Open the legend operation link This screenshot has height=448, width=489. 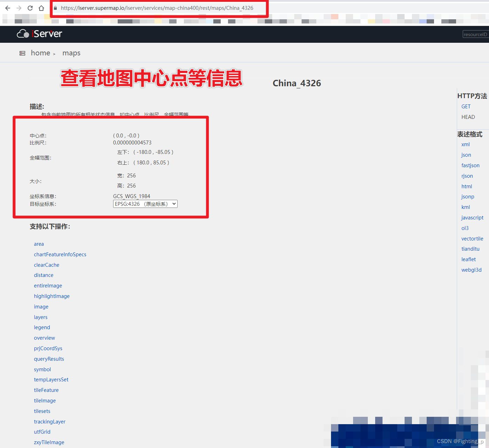42,327
